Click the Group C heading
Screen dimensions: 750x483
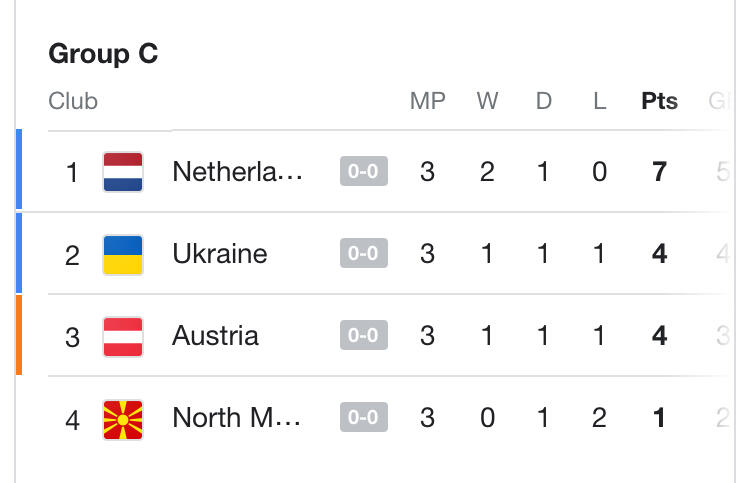pyautogui.click(x=103, y=54)
